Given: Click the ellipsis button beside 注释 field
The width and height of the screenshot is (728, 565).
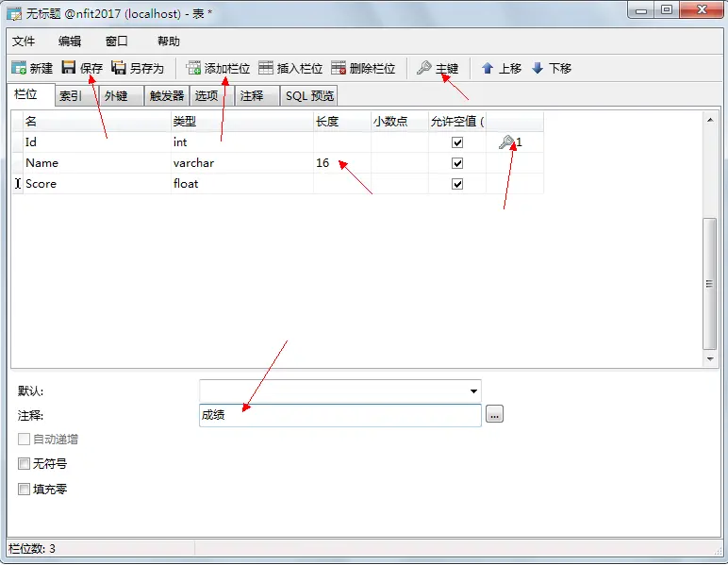Looking at the screenshot, I should click(x=494, y=414).
